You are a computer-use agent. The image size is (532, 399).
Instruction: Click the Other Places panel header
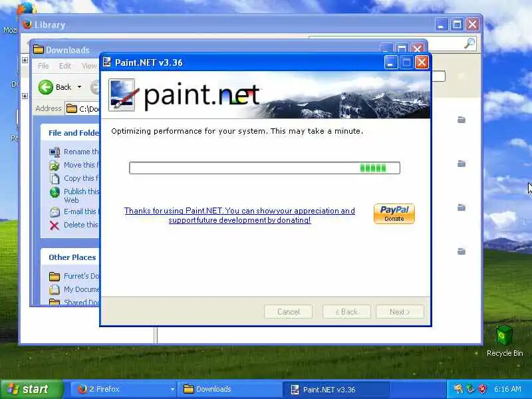click(x=70, y=257)
